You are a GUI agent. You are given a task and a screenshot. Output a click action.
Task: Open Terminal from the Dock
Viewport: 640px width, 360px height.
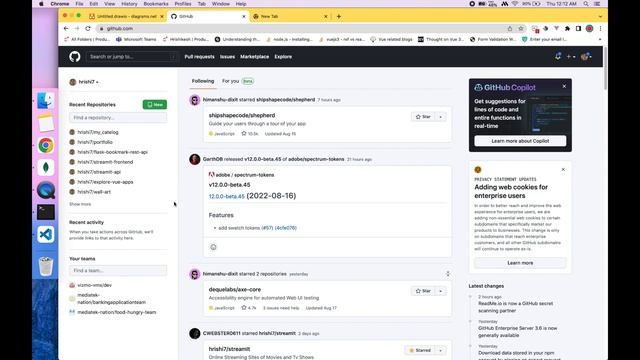(x=46, y=212)
